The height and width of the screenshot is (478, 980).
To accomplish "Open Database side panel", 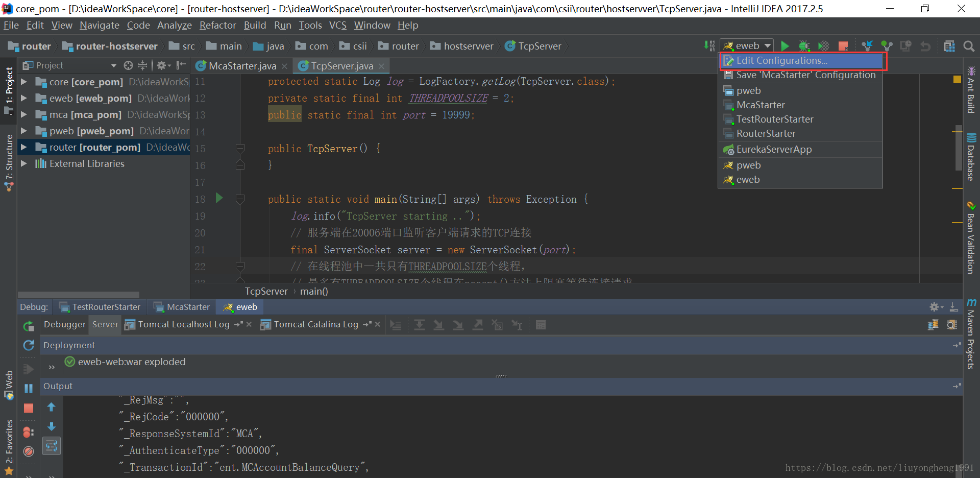I will pos(971,156).
